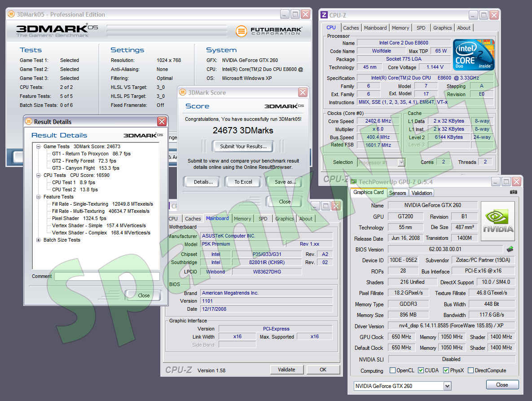Click the Save as button
Image resolution: width=532 pixels, height=401 pixels.
(x=285, y=182)
